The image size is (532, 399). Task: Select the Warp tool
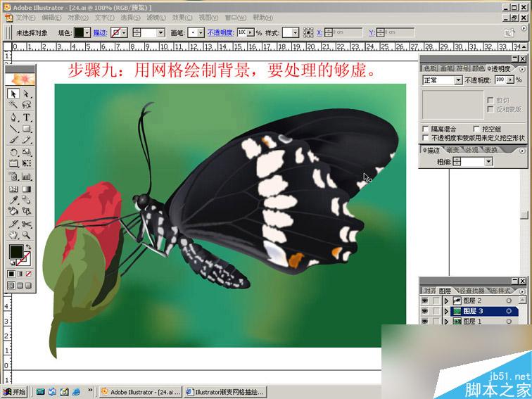13,163
